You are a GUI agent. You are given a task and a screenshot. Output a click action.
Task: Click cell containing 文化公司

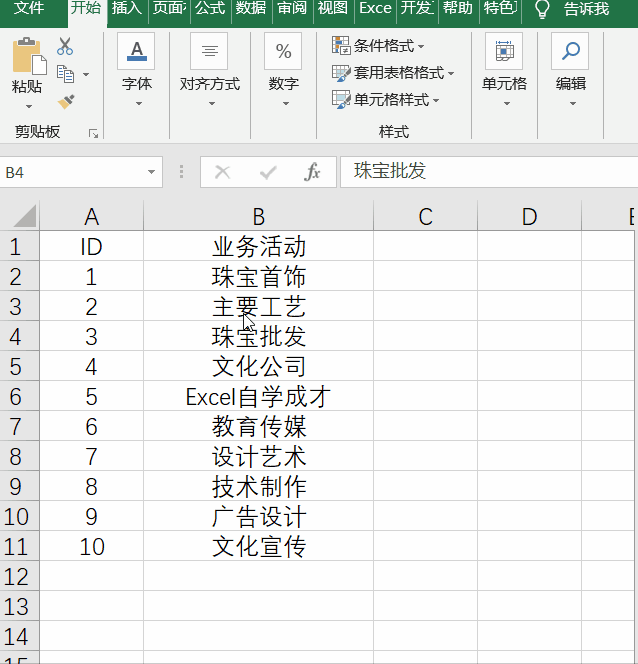click(258, 366)
